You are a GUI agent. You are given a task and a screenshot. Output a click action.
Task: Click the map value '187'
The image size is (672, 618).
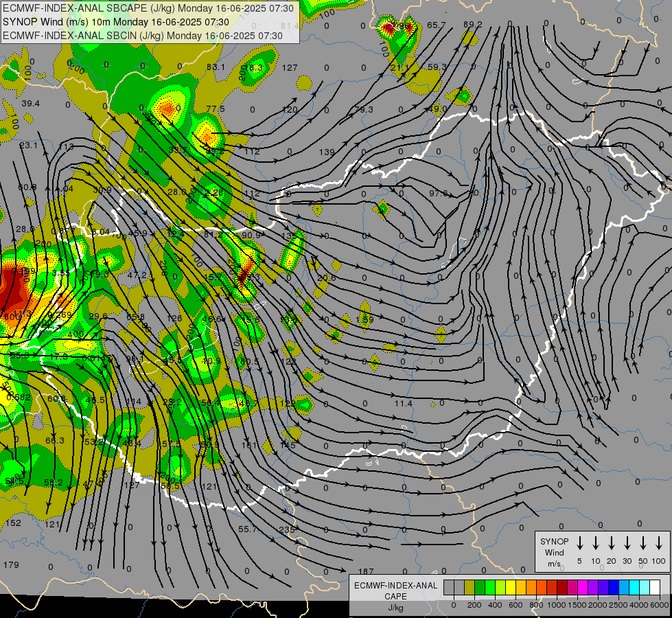(366, 571)
